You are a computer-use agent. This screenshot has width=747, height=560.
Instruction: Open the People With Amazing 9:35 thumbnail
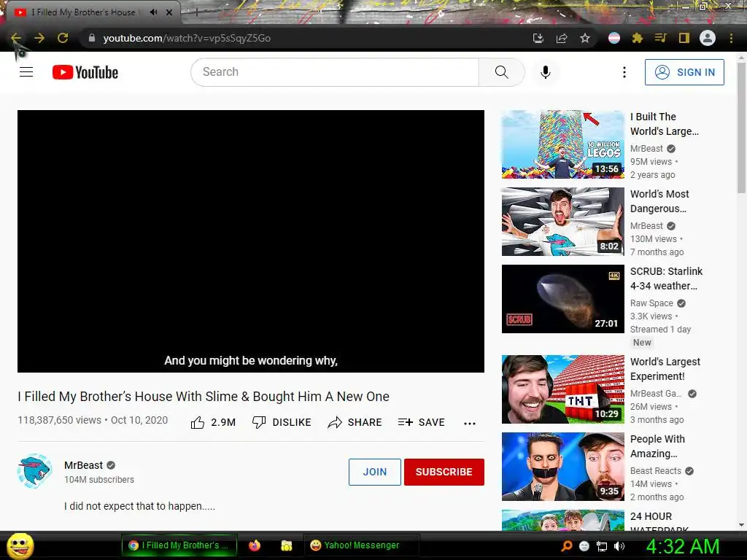562,467
